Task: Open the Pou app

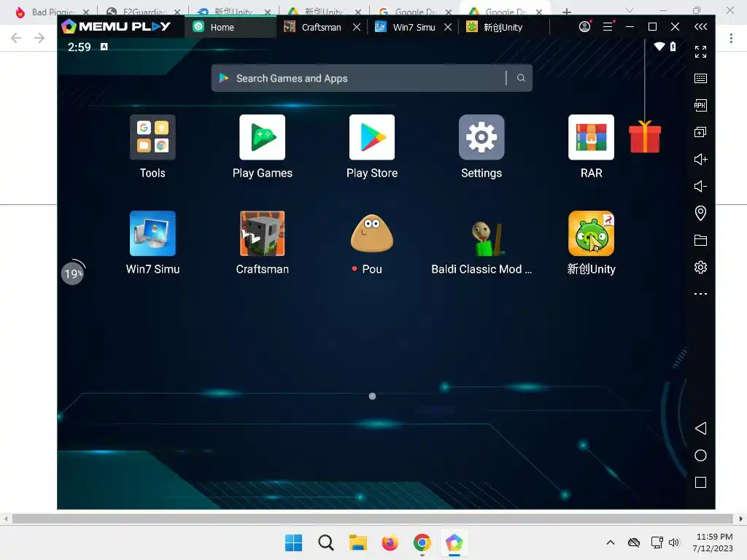Action: pos(371,233)
